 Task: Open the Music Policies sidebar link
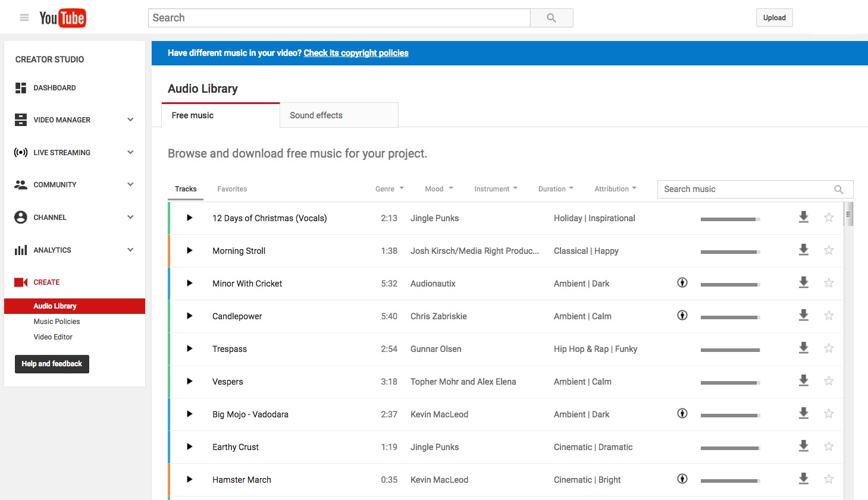(57, 322)
